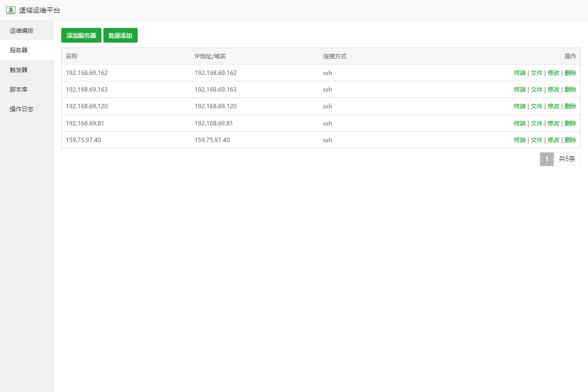Open 文件 for server 192.168.69.162

537,73
